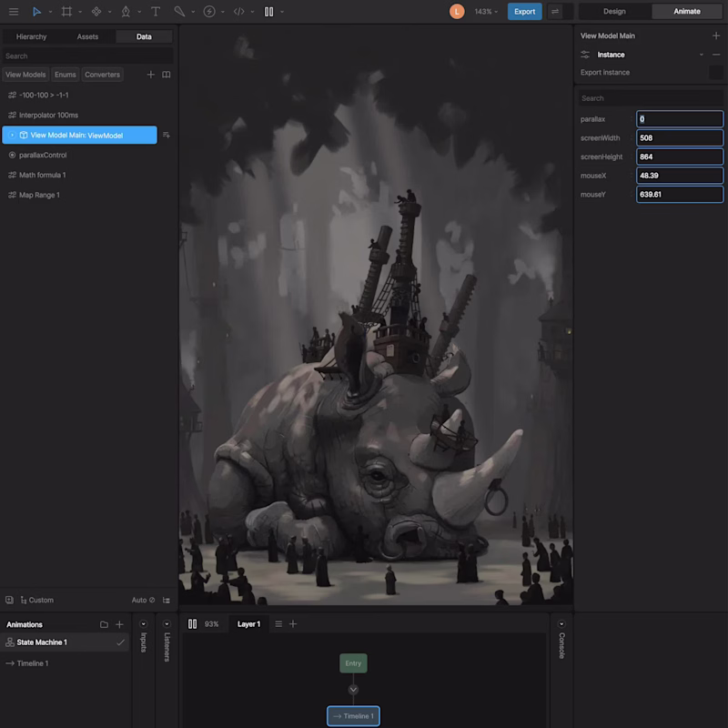Click the lightning events icon
This screenshot has width=728, height=728.
click(208, 12)
